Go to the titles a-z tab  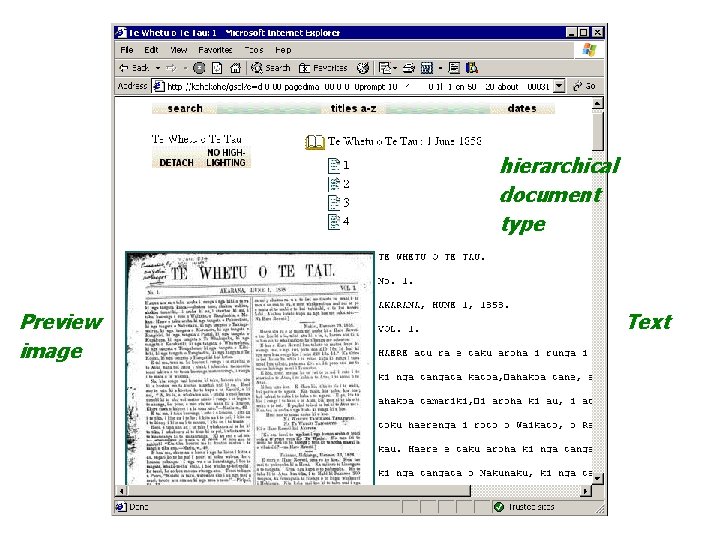click(353, 108)
